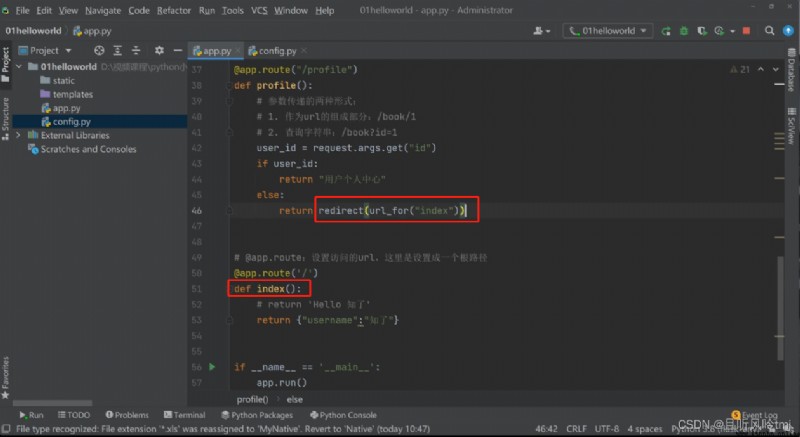
Task: Open the Terminal tool window
Action: (x=185, y=415)
